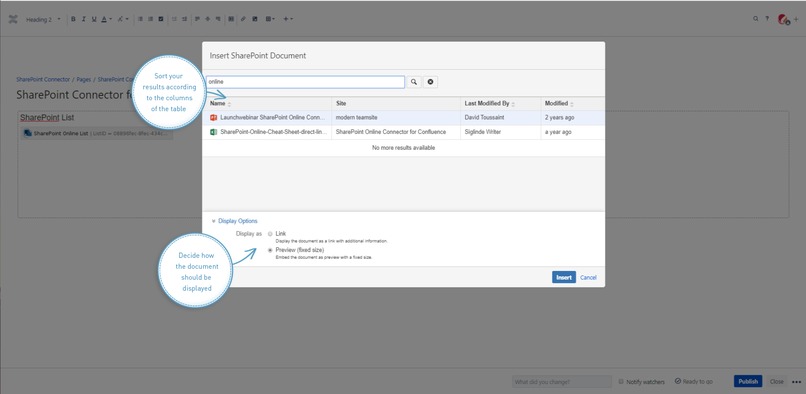Viewport: 806px width, 394px height.
Task: Click the PowerPoint file icon of Launchwebinar
Action: (214, 118)
